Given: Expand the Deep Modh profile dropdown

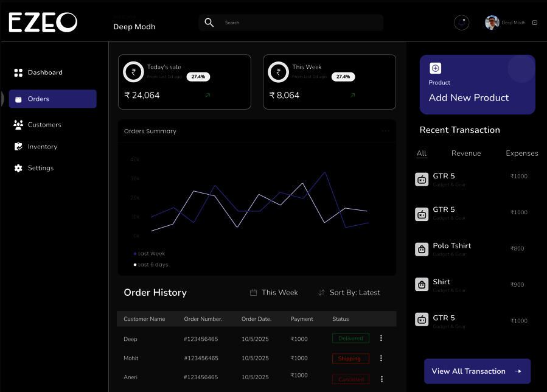Looking at the screenshot, I should tap(535, 23).
